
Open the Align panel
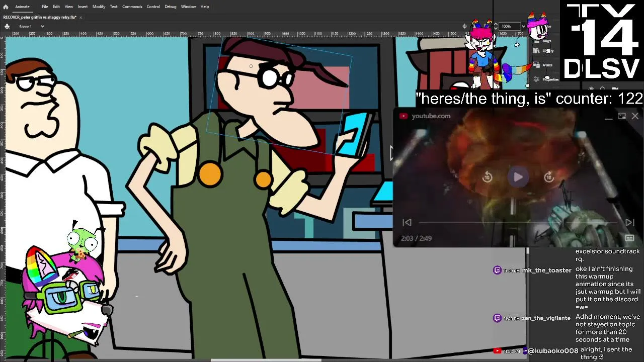coord(543,41)
